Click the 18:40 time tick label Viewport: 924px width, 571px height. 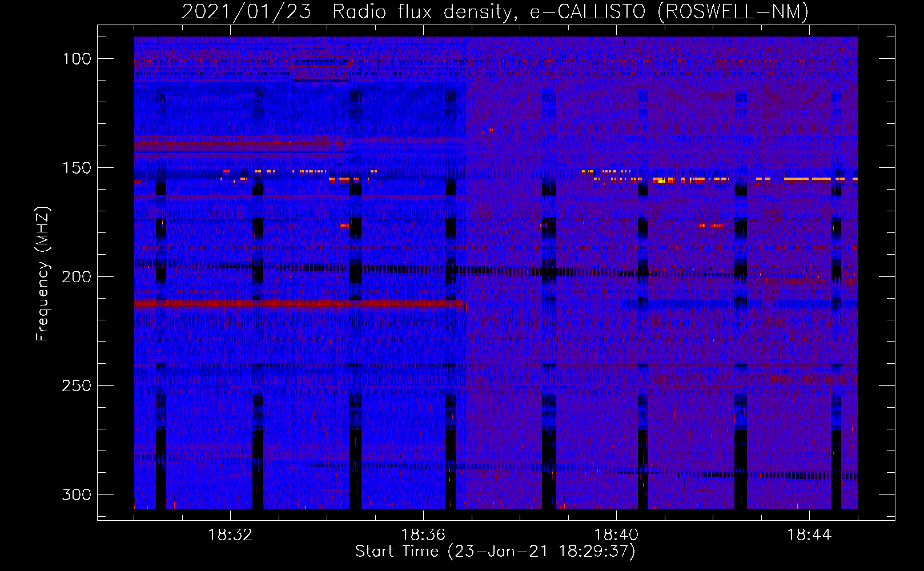coord(616,535)
